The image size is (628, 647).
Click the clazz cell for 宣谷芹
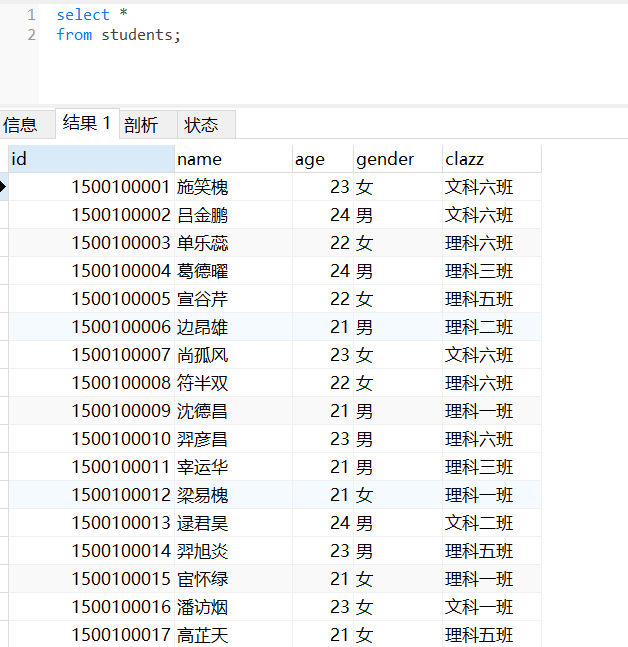492,299
